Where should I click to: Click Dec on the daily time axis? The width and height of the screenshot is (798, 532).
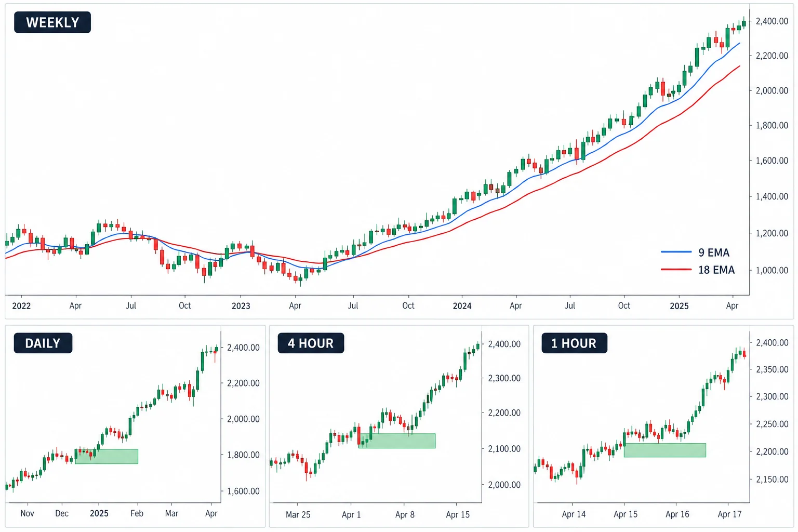click(62, 513)
